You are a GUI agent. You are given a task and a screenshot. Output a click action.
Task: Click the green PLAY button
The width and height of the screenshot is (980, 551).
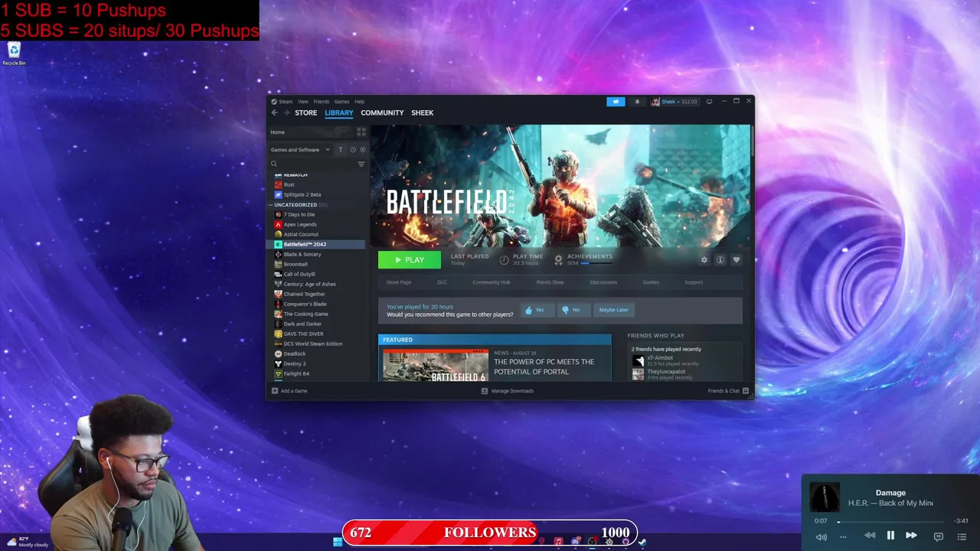[410, 260]
